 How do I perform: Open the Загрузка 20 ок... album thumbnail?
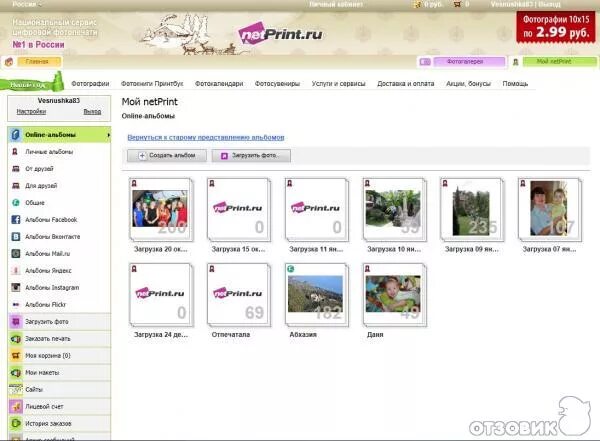click(161, 210)
